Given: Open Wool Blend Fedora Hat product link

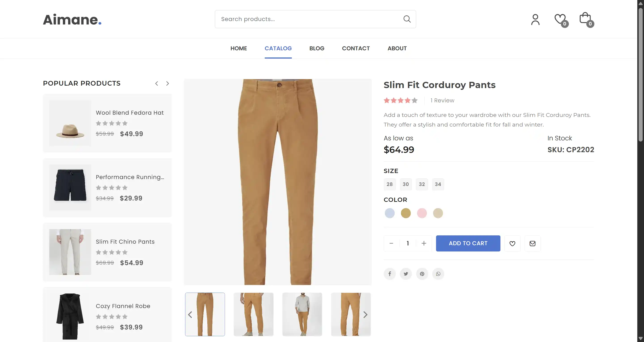Looking at the screenshot, I should tap(129, 113).
